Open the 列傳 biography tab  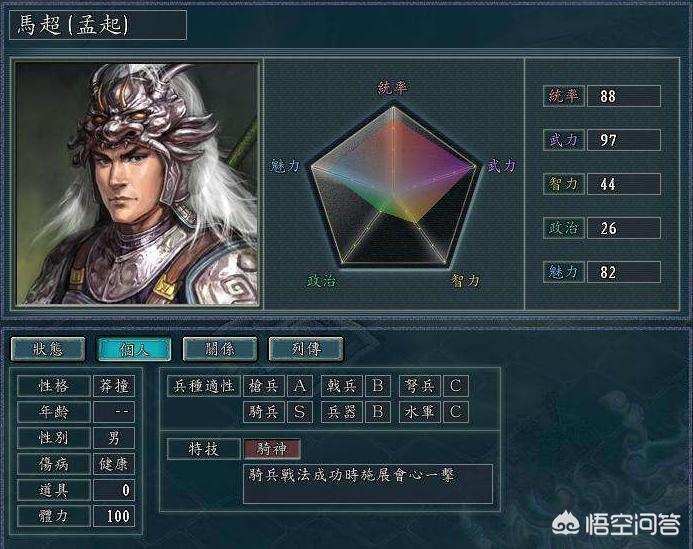306,349
